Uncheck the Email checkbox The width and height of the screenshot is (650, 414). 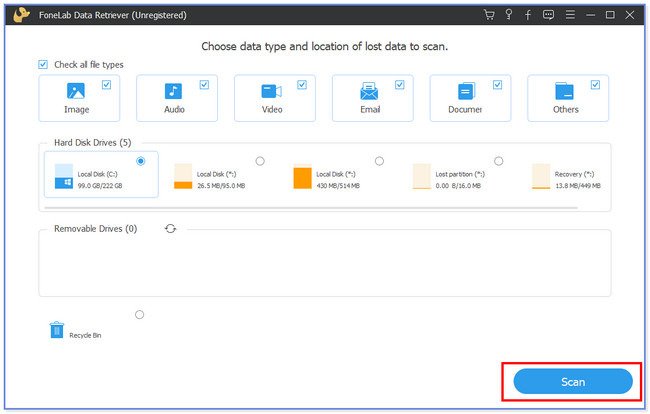click(400, 85)
